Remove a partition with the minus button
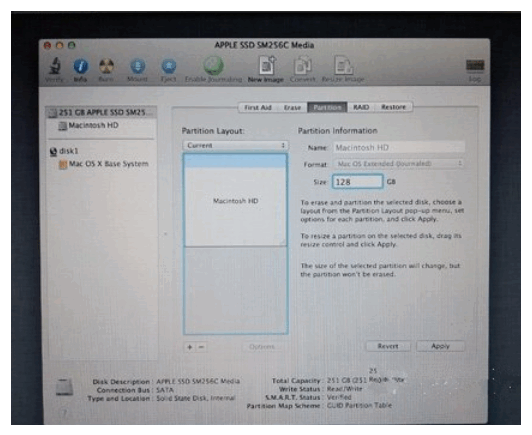Image resolution: width=532 pixels, height=435 pixels. (201, 347)
